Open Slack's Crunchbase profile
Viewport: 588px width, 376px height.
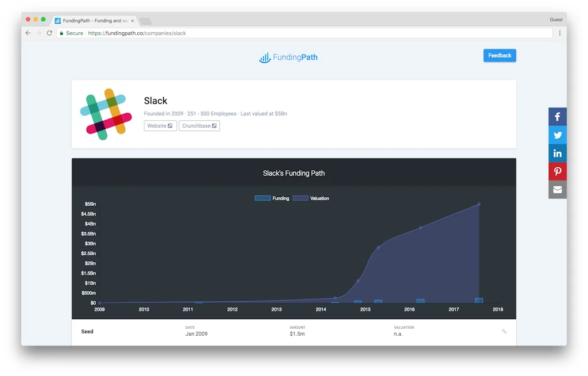click(199, 125)
